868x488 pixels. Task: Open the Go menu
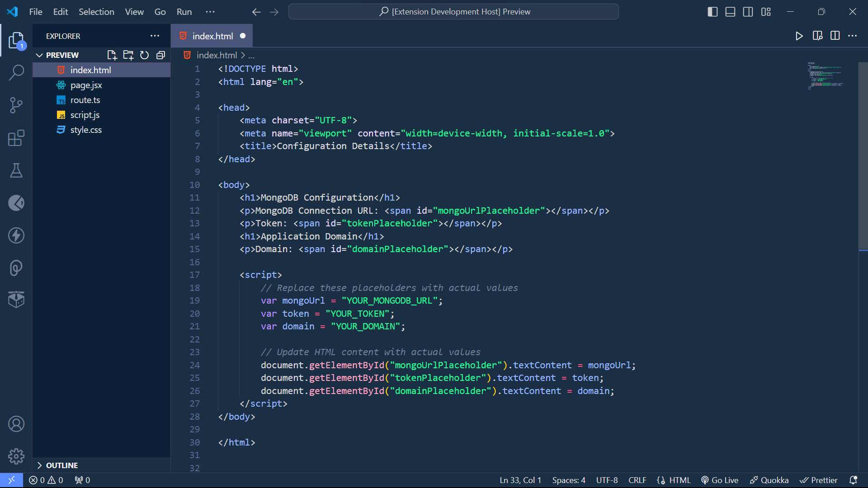tap(160, 12)
